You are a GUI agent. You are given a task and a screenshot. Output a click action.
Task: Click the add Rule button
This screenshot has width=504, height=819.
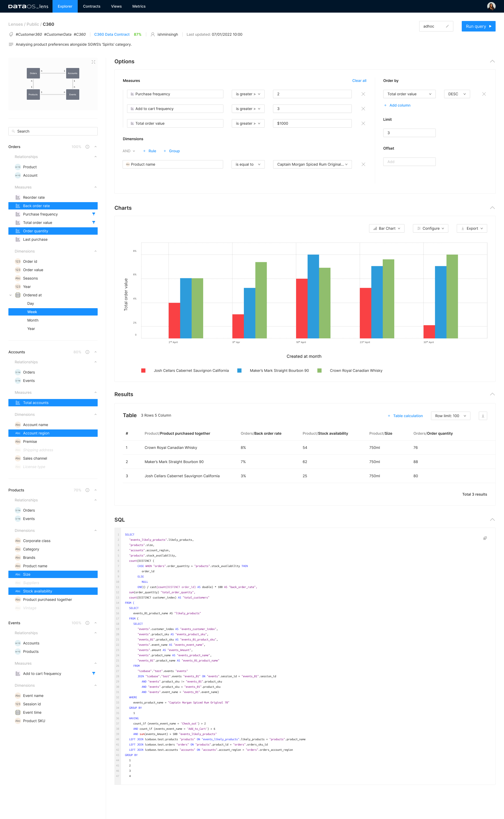point(149,151)
